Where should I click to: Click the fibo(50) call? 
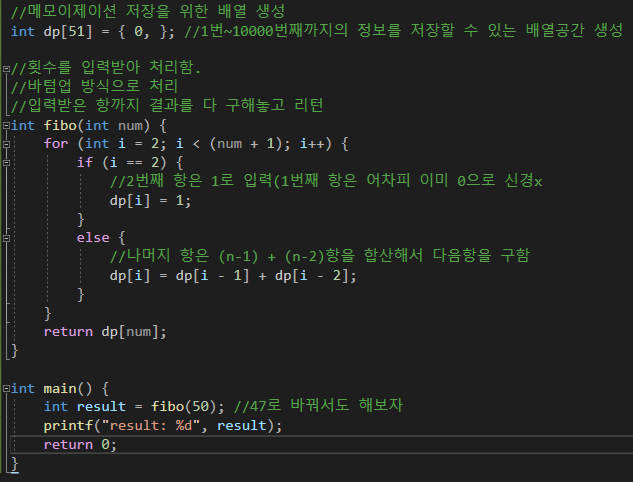pyautogui.click(x=183, y=407)
